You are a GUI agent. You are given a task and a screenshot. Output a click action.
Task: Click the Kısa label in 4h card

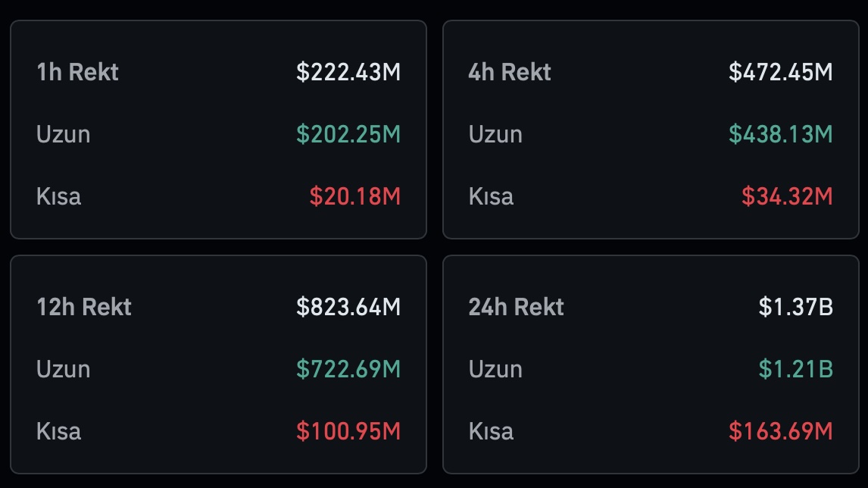pos(491,196)
